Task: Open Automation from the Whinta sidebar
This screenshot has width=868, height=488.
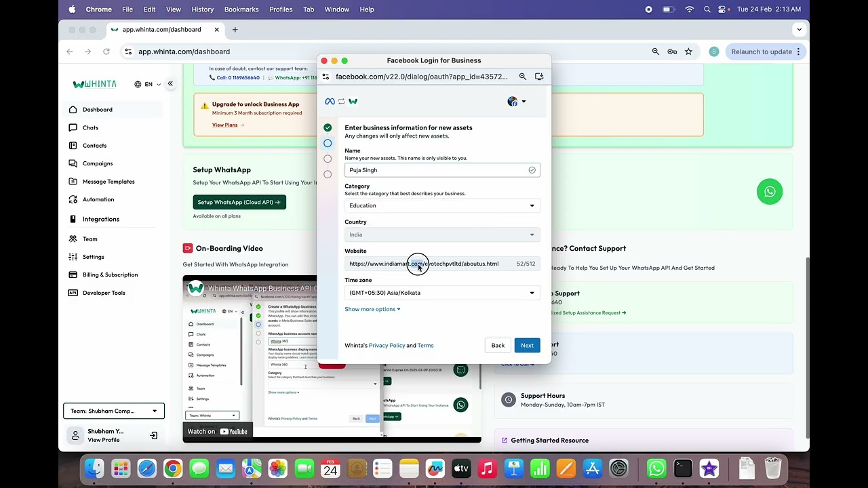Action: tap(98, 199)
